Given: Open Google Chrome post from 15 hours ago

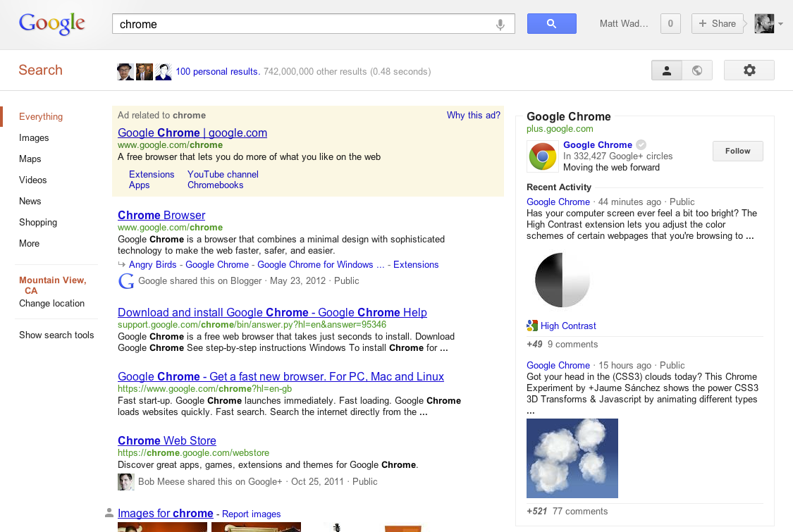Looking at the screenshot, I should [558, 365].
